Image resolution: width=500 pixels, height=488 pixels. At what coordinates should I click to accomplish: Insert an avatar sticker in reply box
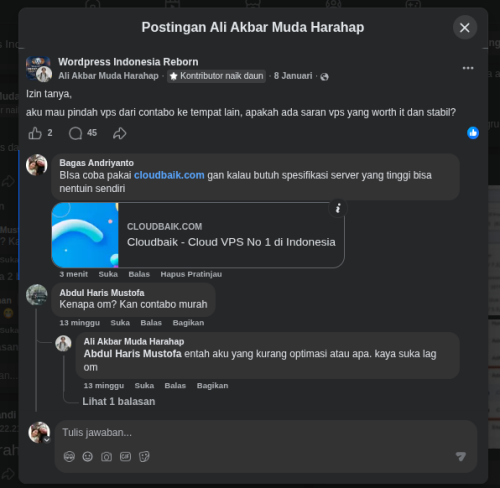tap(69, 456)
